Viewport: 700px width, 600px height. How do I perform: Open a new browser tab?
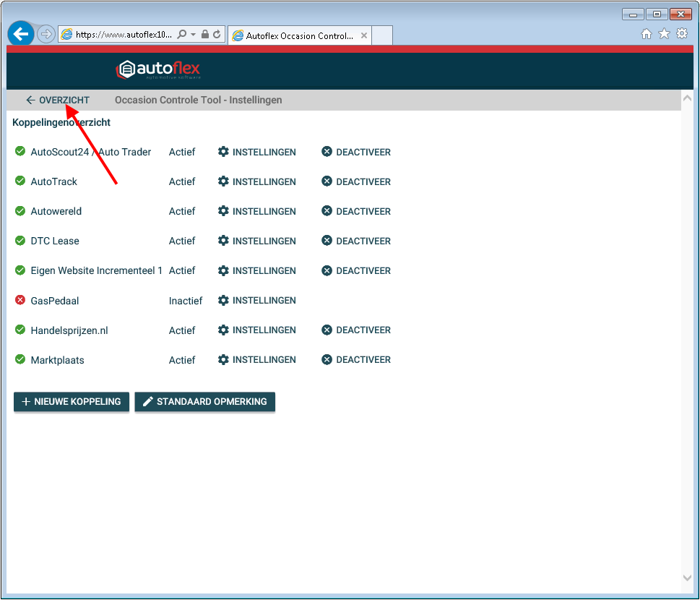[382, 35]
